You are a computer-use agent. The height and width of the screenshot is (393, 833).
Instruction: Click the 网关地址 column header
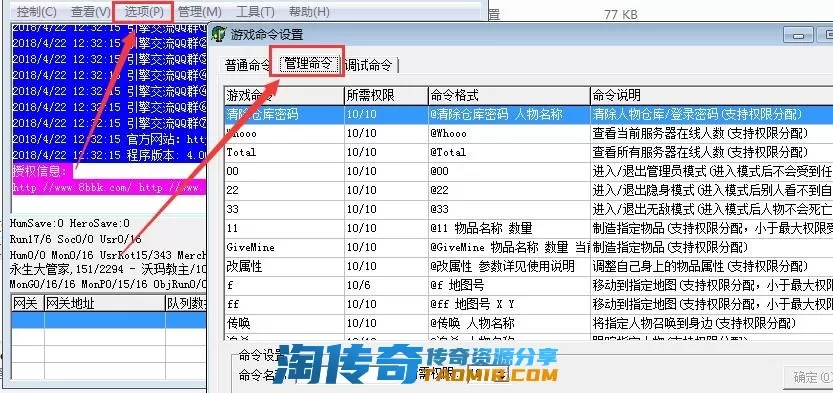[105, 303]
